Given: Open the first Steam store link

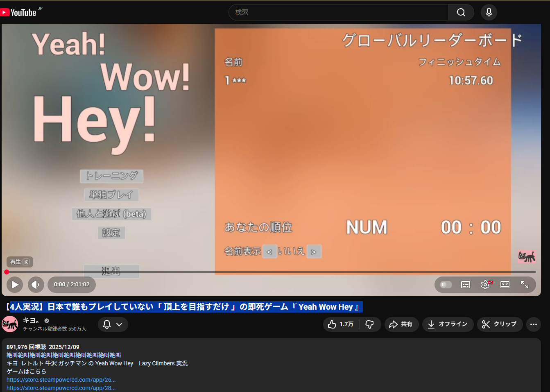Looking at the screenshot, I should point(61,380).
